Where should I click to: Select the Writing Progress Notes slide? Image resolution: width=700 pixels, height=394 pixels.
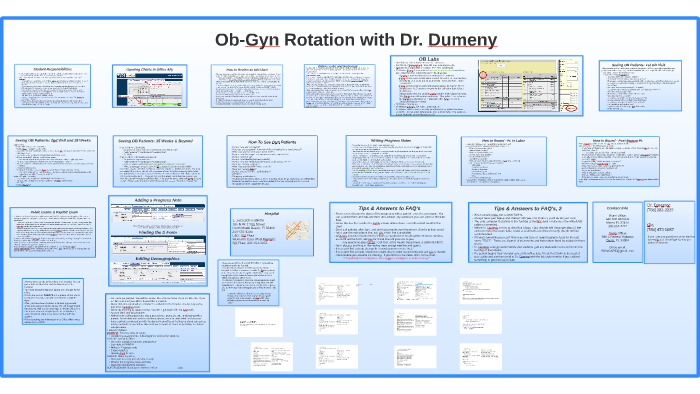391,162
